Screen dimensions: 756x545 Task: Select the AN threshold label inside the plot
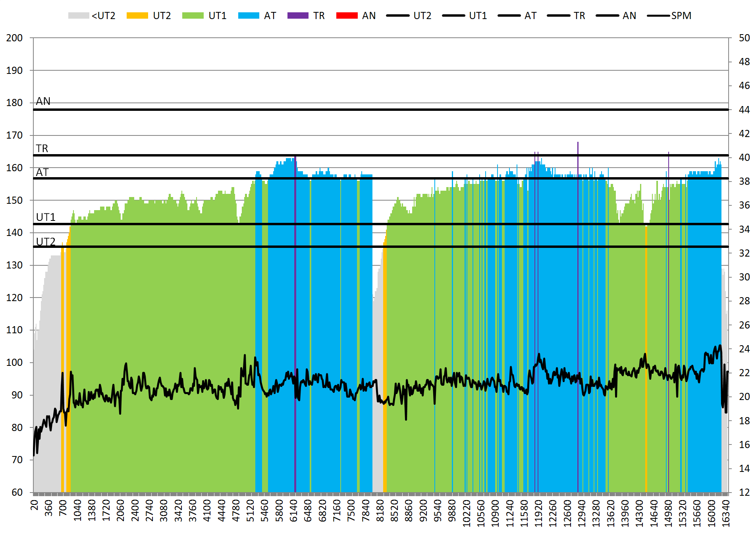tap(43, 101)
